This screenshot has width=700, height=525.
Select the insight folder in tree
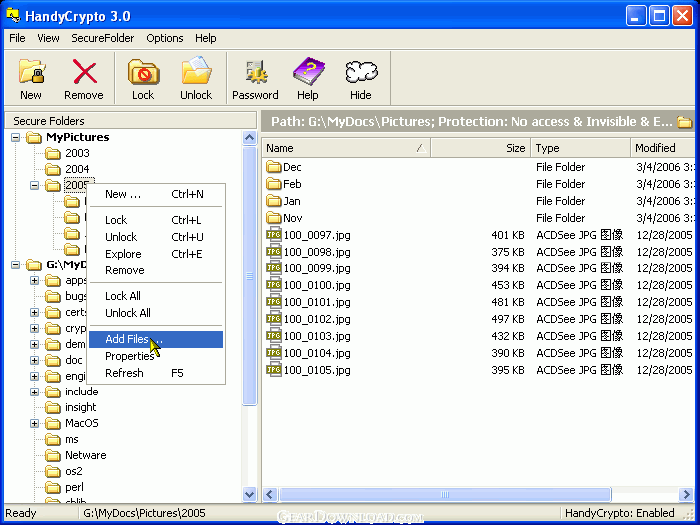click(71, 408)
